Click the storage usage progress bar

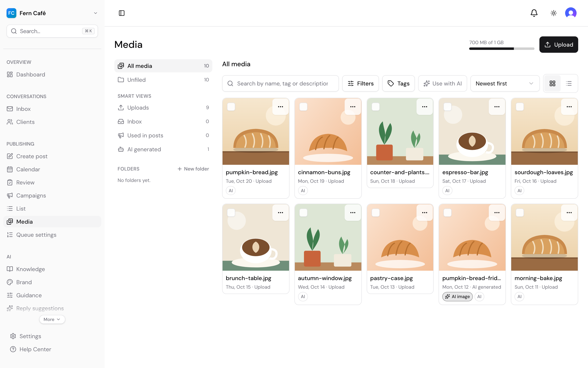tap(501, 49)
